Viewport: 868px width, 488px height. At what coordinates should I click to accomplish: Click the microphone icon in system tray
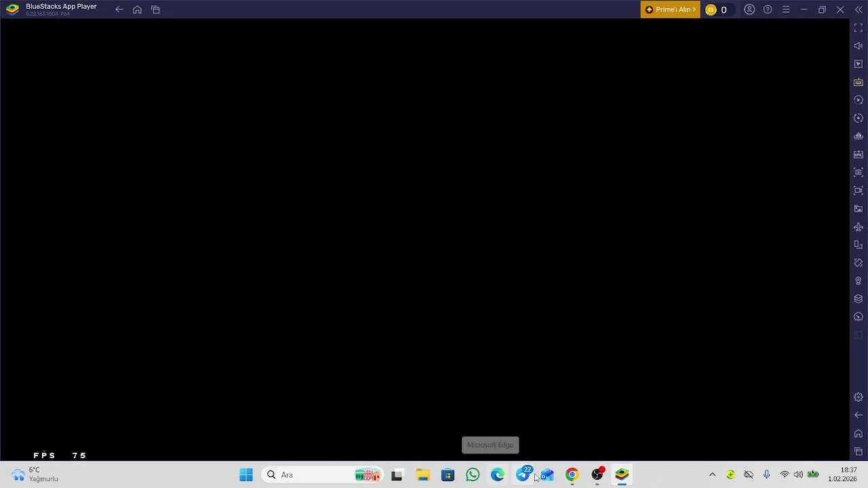766,475
